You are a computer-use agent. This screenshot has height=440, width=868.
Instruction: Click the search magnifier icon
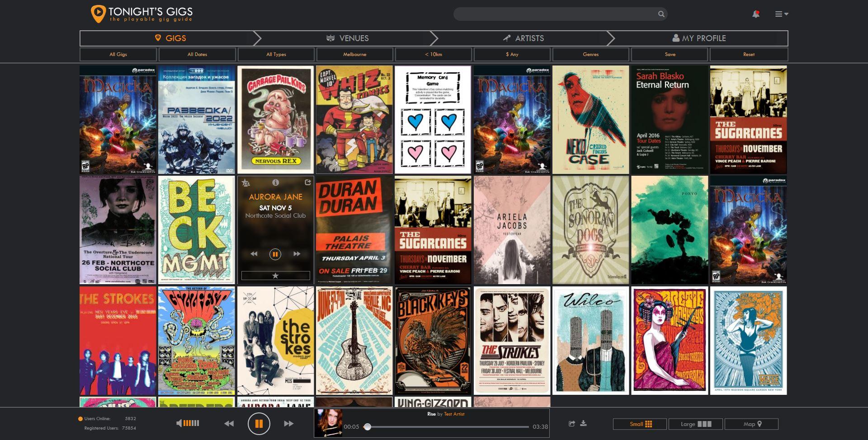[x=661, y=14]
